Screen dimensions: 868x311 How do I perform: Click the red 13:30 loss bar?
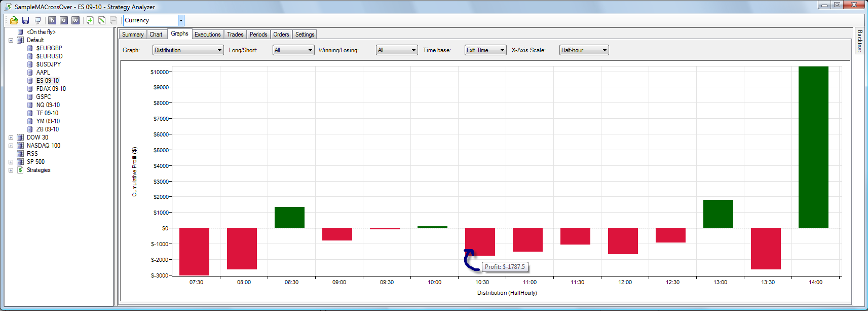pyautogui.click(x=766, y=249)
